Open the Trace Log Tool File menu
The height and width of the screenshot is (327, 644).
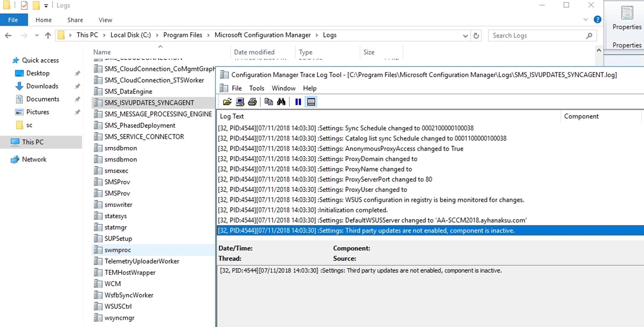[237, 88]
